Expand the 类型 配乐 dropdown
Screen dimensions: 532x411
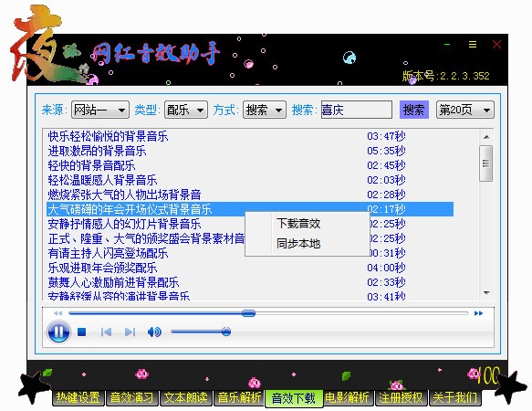pos(186,110)
